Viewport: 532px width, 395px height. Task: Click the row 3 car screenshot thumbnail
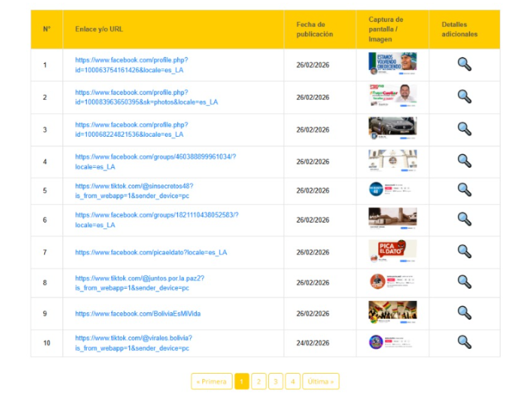coord(392,129)
